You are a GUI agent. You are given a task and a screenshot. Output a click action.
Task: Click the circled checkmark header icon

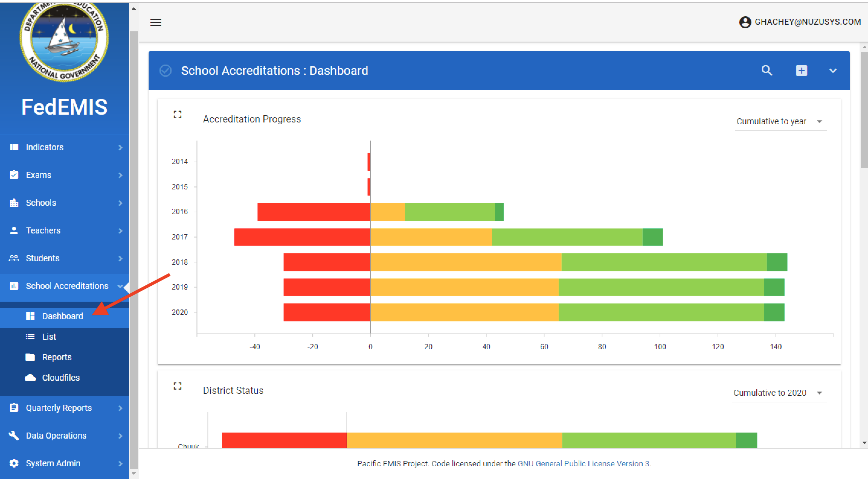166,71
